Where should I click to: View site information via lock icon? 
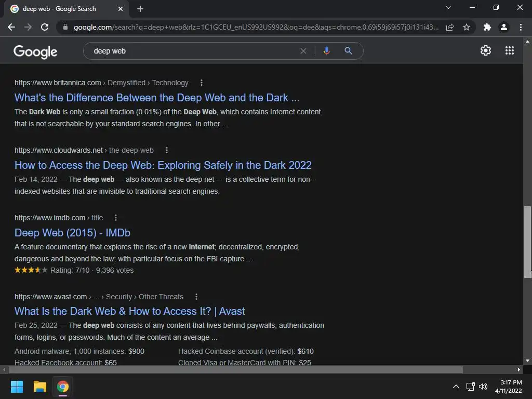pyautogui.click(x=65, y=27)
